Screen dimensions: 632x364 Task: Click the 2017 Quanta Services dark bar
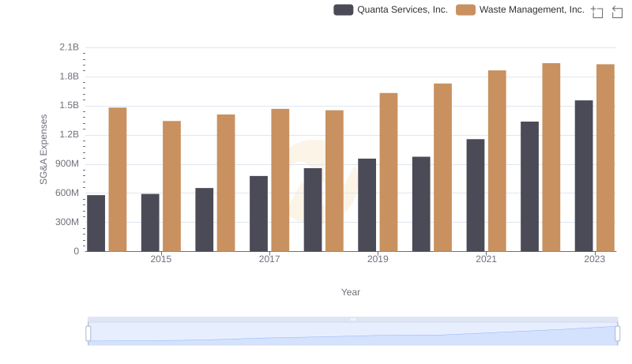(258, 214)
